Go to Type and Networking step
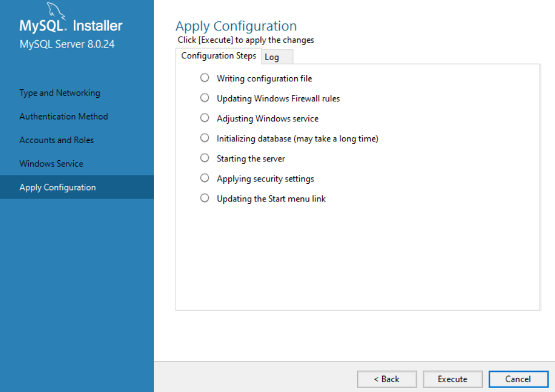The height and width of the screenshot is (392, 555). (60, 93)
